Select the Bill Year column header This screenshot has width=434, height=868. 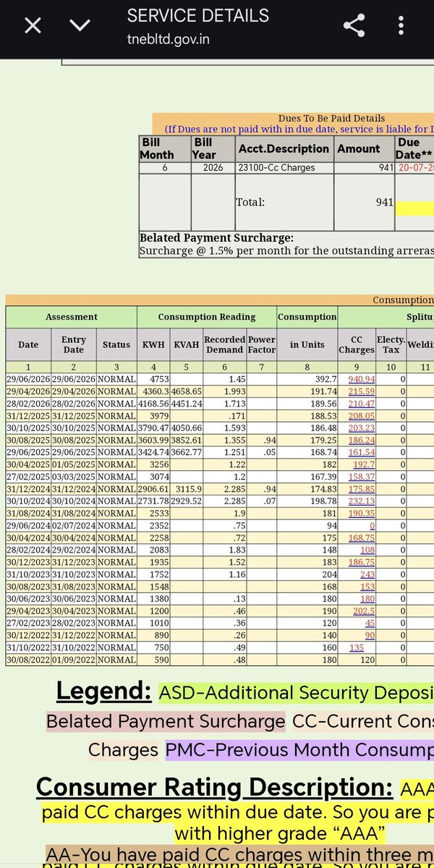pos(213,148)
